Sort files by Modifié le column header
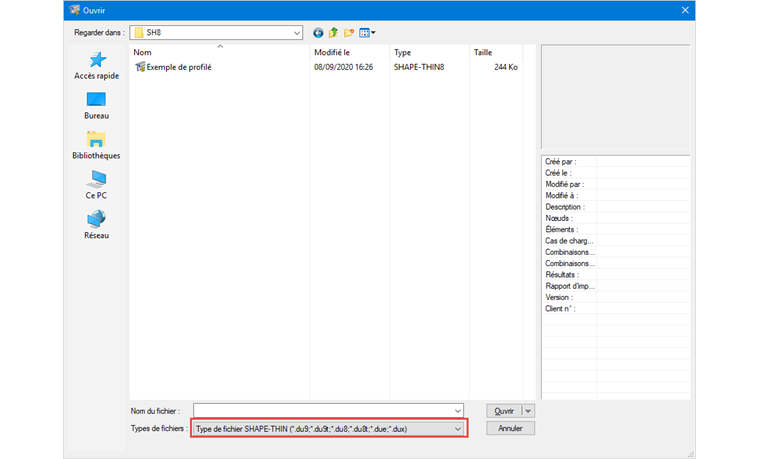760x459 pixels. pyautogui.click(x=349, y=52)
